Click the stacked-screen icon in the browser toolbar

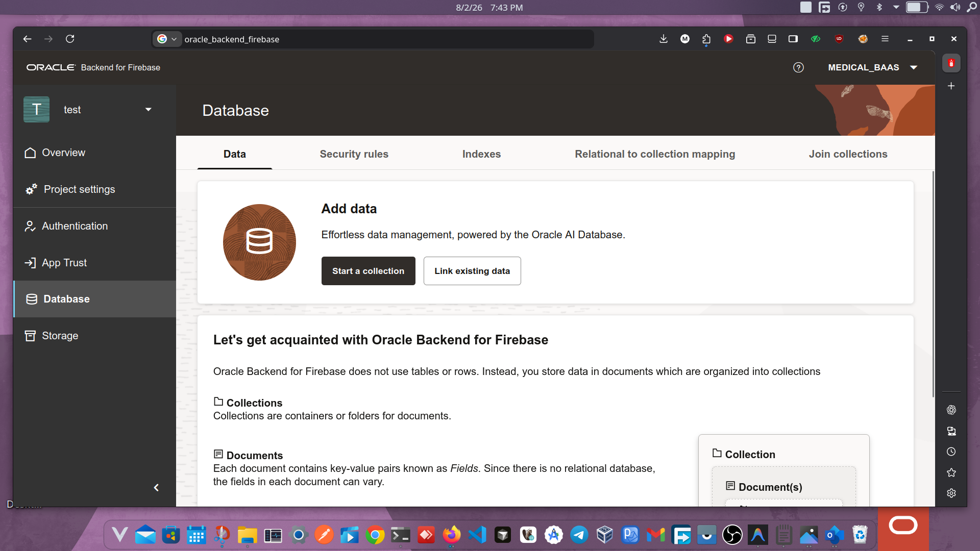(772, 39)
